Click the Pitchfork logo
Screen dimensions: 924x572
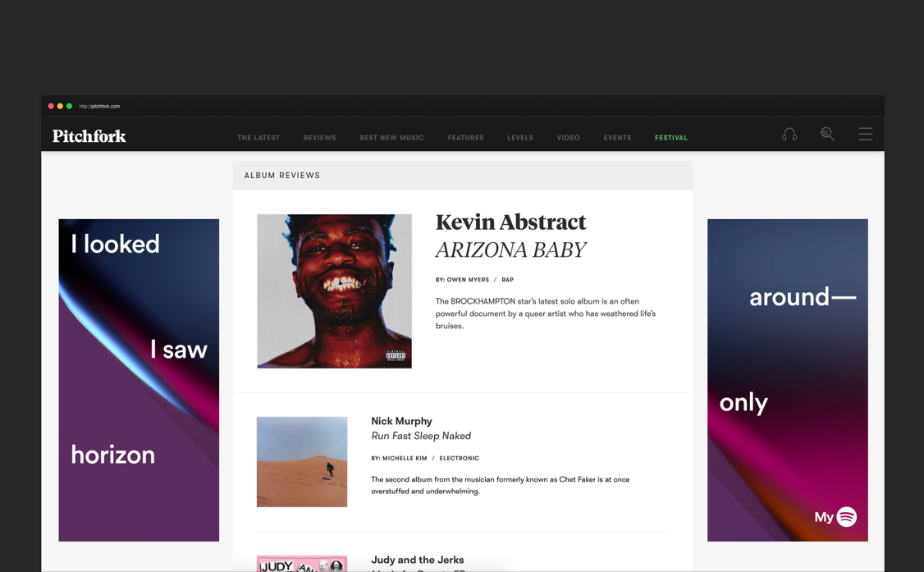tap(89, 136)
